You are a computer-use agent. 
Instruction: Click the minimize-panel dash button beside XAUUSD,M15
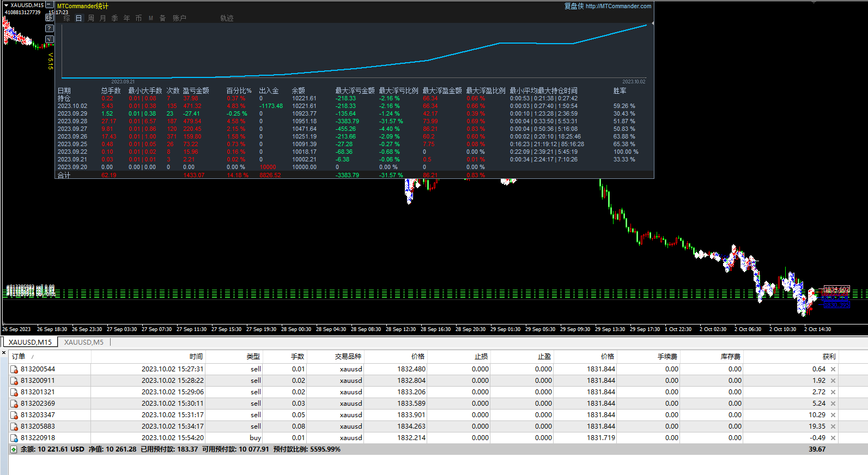pyautogui.click(x=49, y=5)
